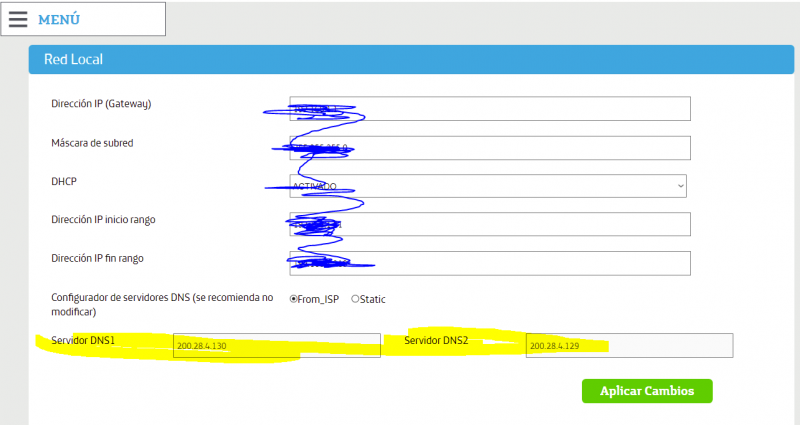Click the 'DHCP' field label
Viewport: 800px width, 425px height.
click(65, 181)
